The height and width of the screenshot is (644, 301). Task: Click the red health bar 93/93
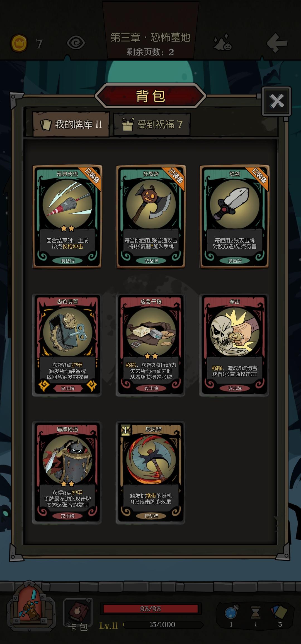point(151,609)
